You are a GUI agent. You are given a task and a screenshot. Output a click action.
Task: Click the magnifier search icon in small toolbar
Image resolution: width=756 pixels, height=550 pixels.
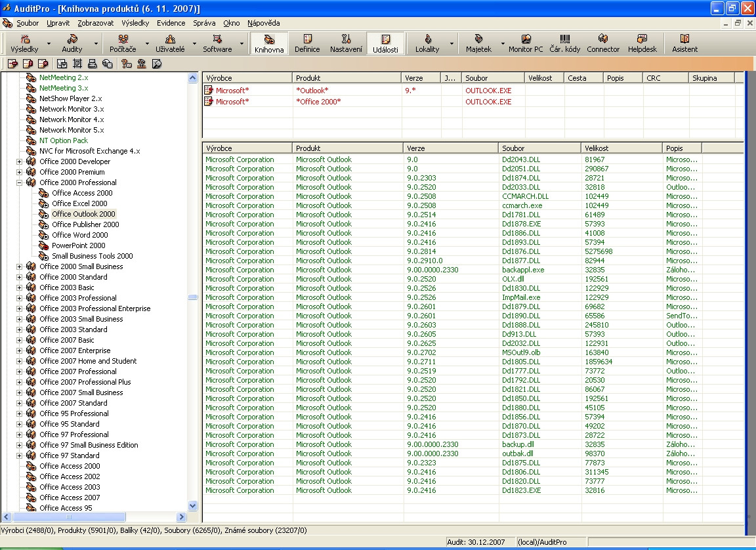click(x=157, y=64)
